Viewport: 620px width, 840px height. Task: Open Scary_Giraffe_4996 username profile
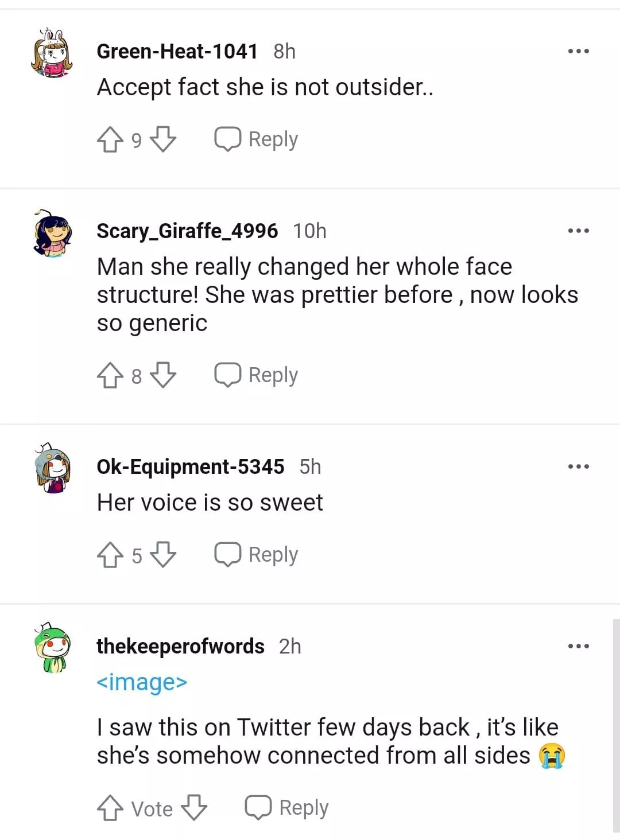coord(187,231)
